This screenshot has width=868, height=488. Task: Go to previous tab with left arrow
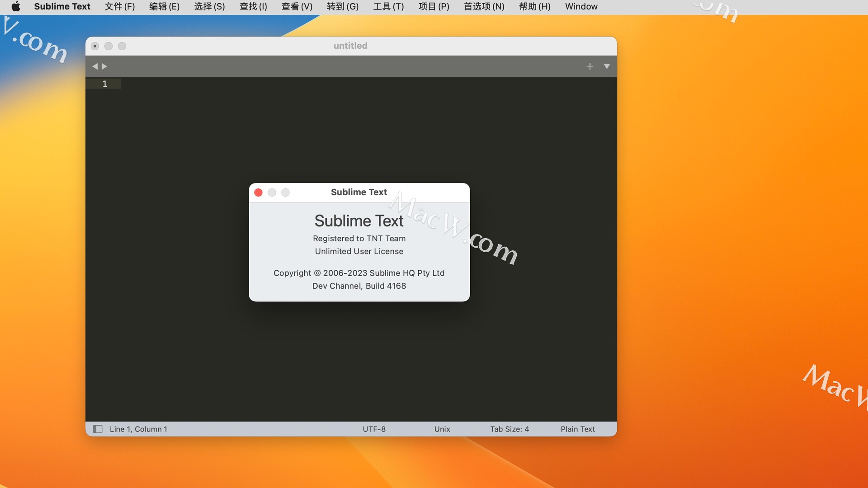(95, 66)
